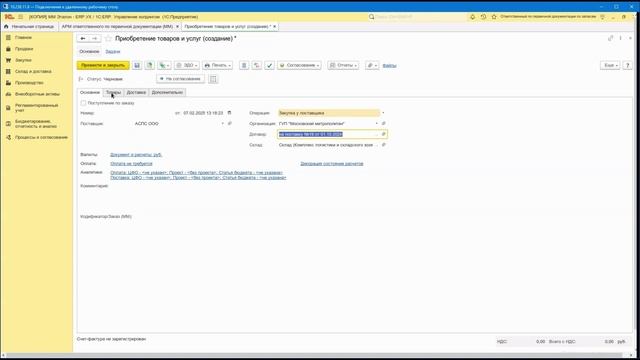
Task: Open the create-based-on icon dropdown
Action: [164, 65]
